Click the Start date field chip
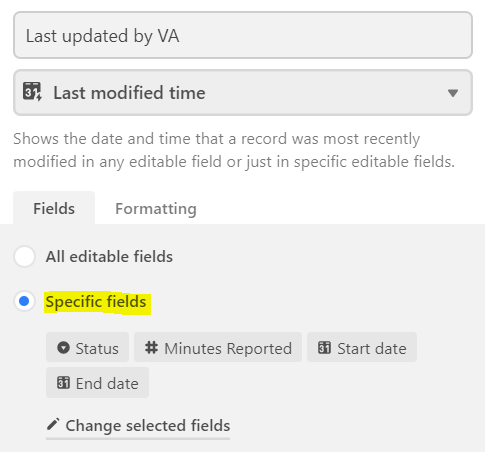Image resolution: width=485 pixels, height=452 pixels. 362,347
